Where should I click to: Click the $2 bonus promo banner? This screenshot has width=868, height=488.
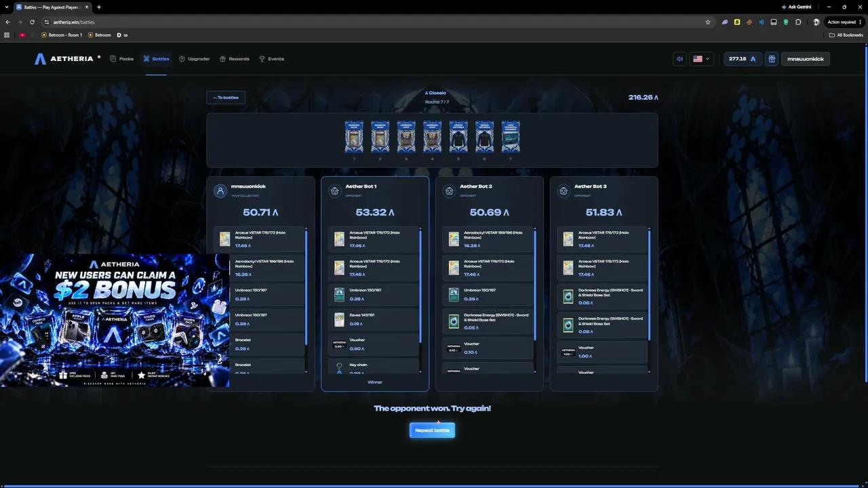[115, 321]
